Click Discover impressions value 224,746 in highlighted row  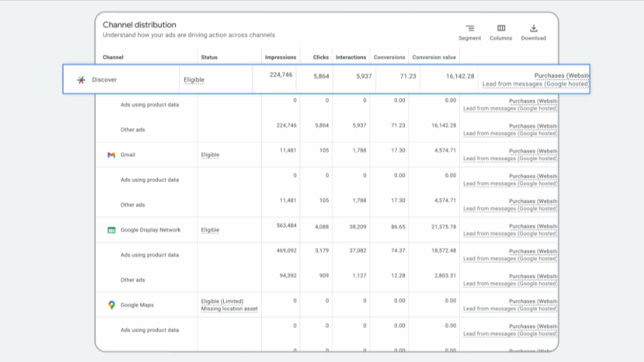[x=281, y=75]
